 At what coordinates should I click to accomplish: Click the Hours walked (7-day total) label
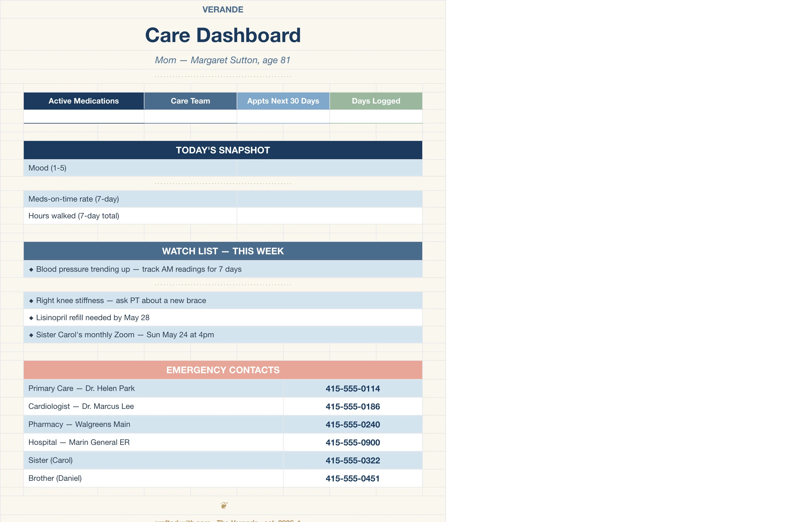coord(74,216)
